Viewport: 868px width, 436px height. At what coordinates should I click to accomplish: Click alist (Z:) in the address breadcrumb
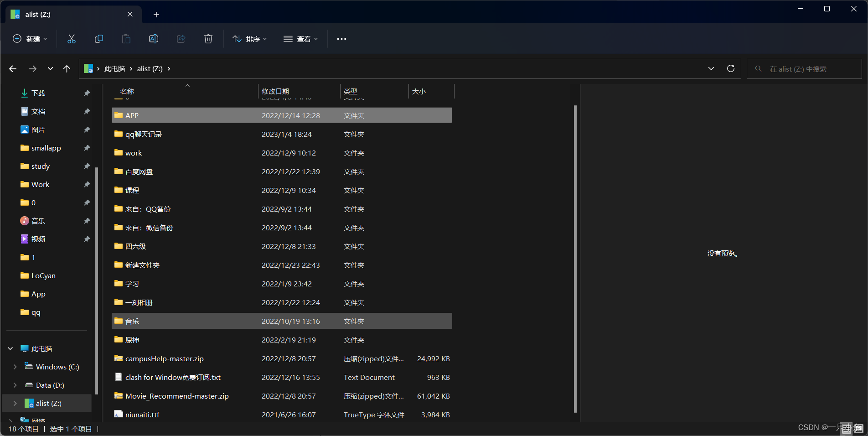coord(150,69)
